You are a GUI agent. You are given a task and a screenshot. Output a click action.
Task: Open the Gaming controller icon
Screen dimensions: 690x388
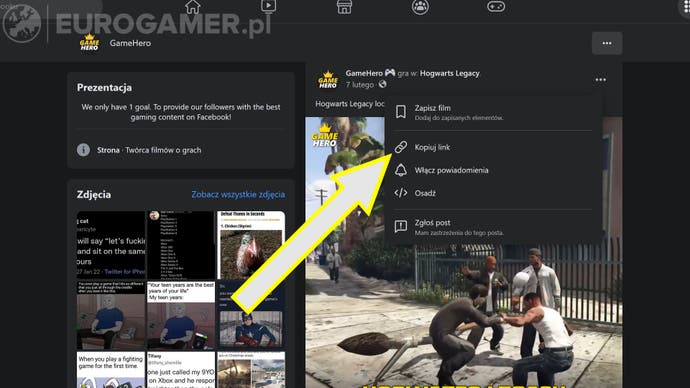tap(496, 6)
